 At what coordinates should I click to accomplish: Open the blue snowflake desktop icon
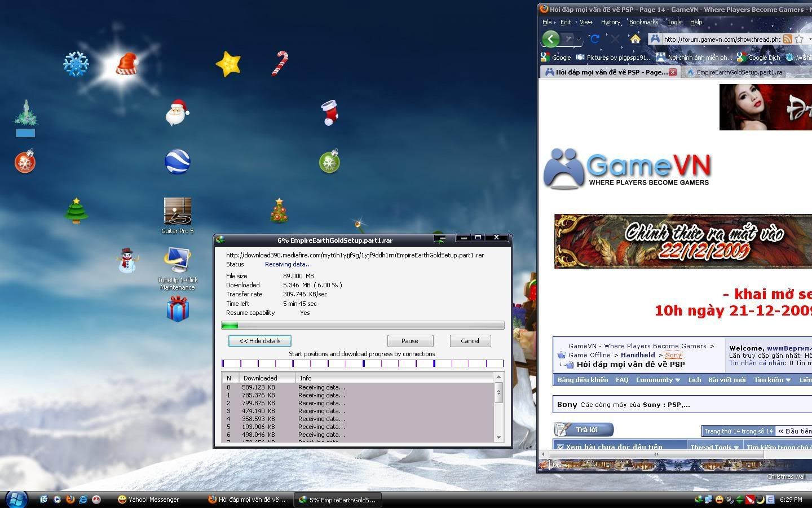(76, 64)
